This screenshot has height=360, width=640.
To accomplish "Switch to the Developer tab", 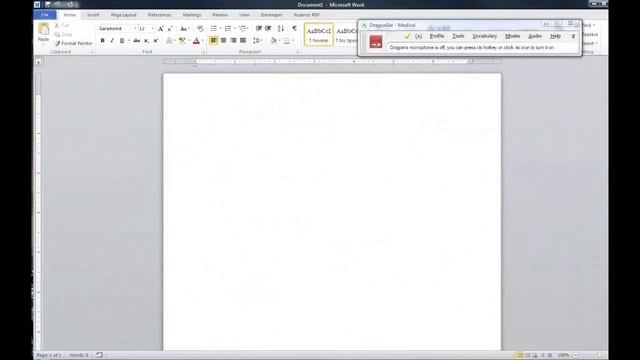I will [272, 15].
